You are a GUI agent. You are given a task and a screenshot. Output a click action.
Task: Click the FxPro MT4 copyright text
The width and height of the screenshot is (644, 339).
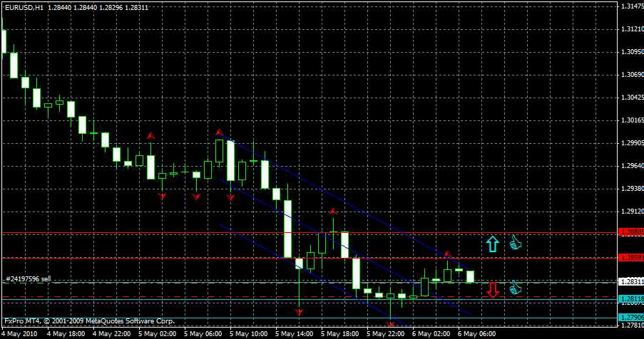[89, 321]
